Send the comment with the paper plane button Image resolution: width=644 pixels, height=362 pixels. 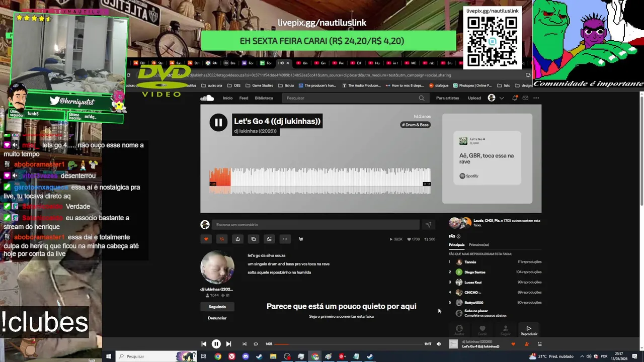(x=428, y=225)
